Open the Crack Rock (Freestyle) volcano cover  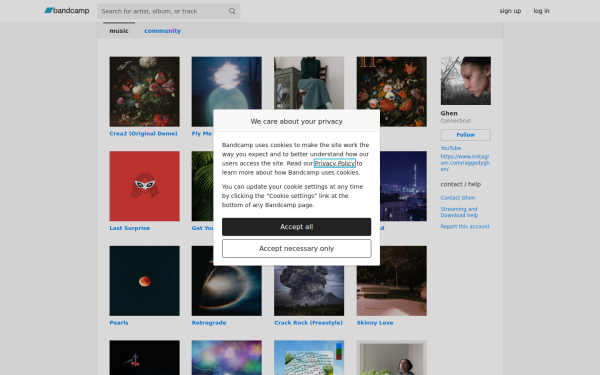click(x=309, y=291)
